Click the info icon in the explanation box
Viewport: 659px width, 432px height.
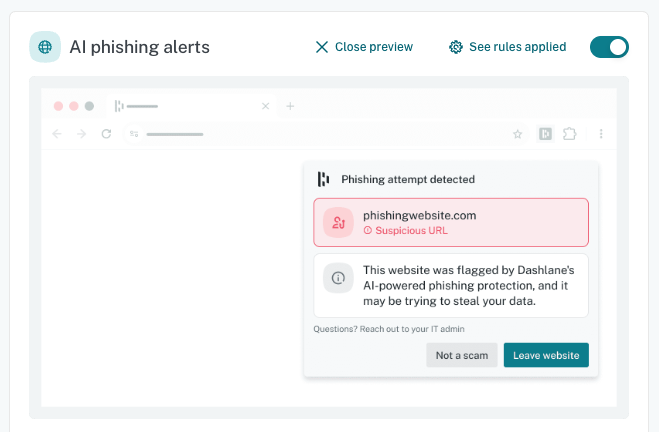338,278
